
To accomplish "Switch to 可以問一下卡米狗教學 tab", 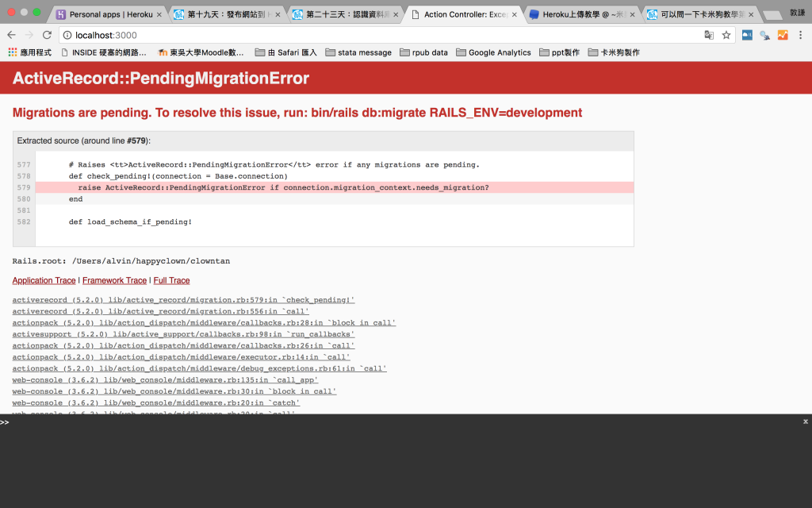I will click(x=702, y=14).
